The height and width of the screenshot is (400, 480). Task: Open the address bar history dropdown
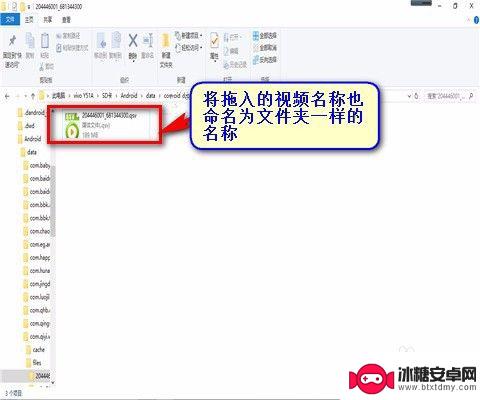tap(409, 96)
